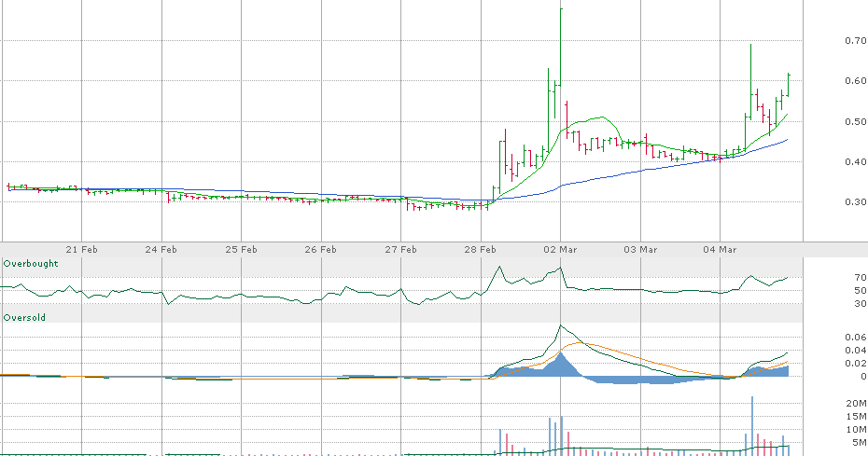Click the tallest volume bar on 04 Mar
This screenshot has height=456, width=868.
point(752,425)
